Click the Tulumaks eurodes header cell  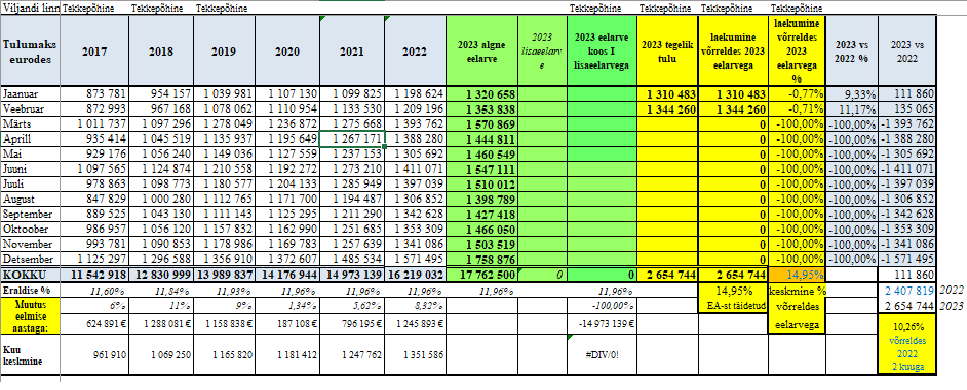pyautogui.click(x=31, y=51)
